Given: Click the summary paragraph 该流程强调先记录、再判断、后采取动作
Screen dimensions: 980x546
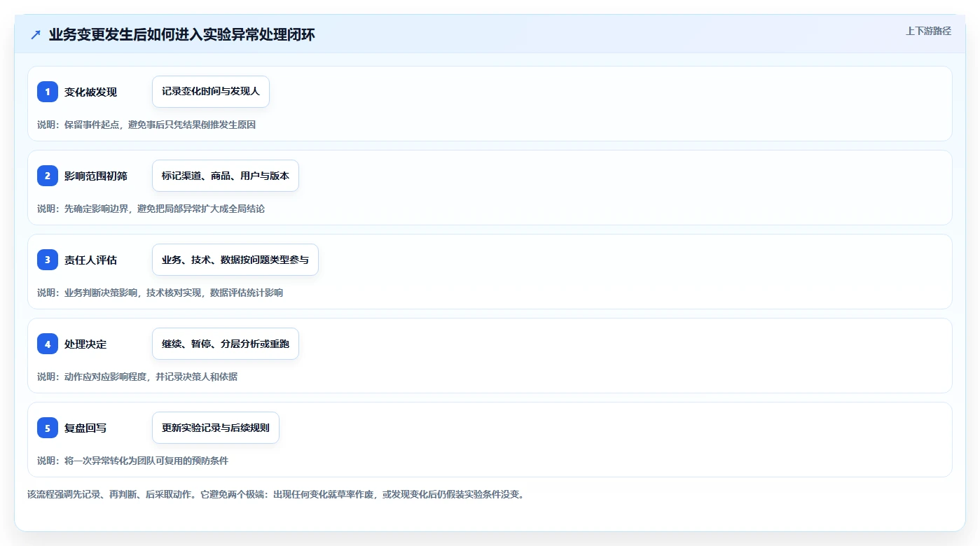Looking at the screenshot, I should [276, 494].
